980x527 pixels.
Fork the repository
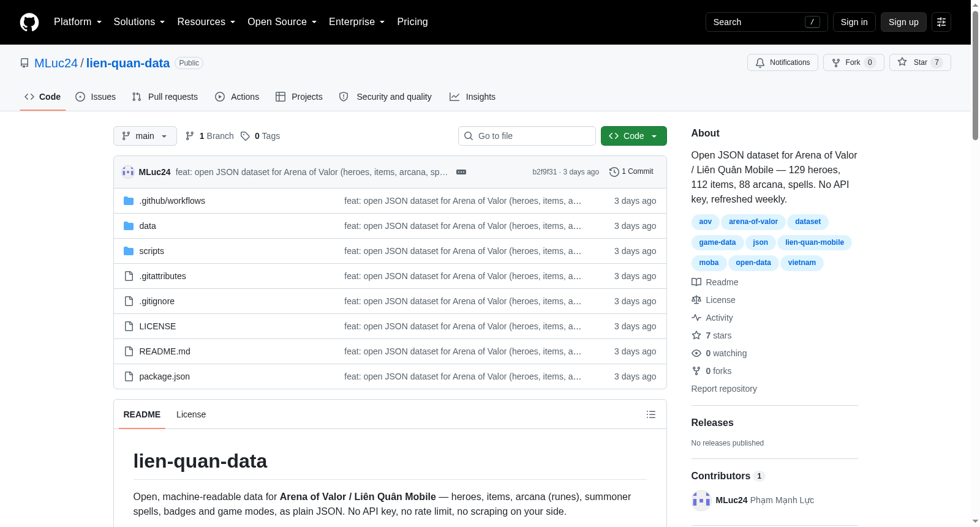(854, 62)
